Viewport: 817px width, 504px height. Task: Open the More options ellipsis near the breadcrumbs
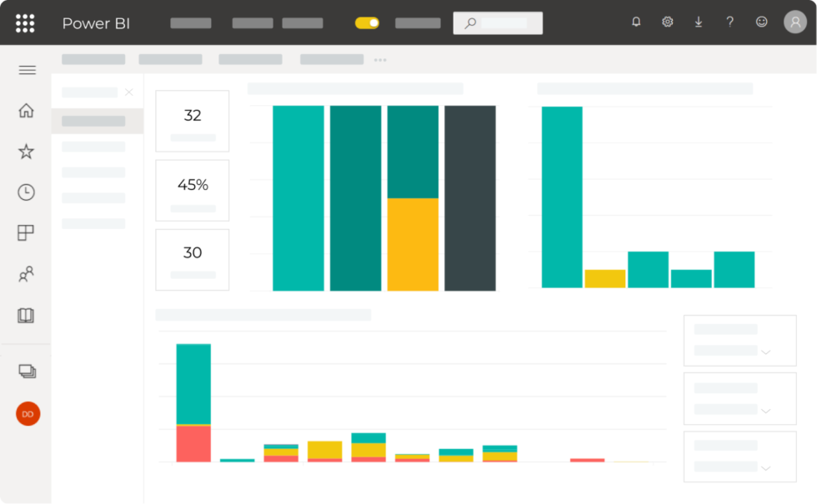[380, 59]
